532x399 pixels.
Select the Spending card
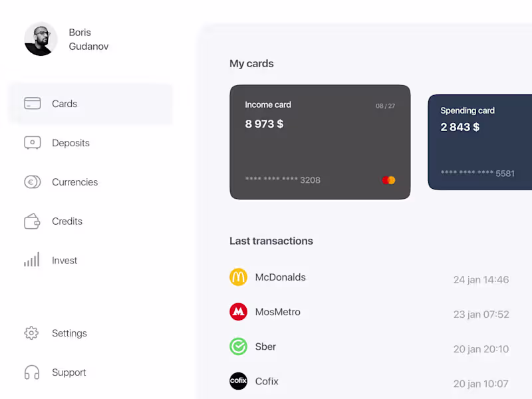(479, 142)
